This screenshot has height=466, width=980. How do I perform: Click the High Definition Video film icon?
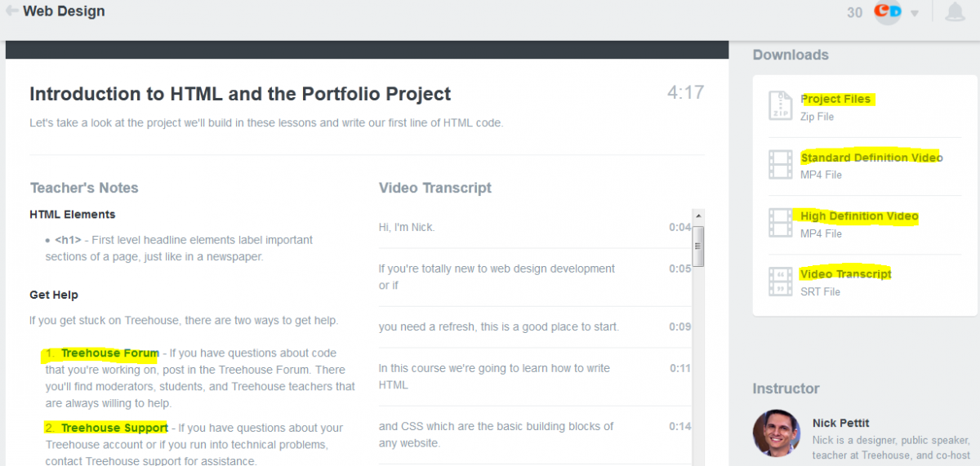[x=780, y=224]
